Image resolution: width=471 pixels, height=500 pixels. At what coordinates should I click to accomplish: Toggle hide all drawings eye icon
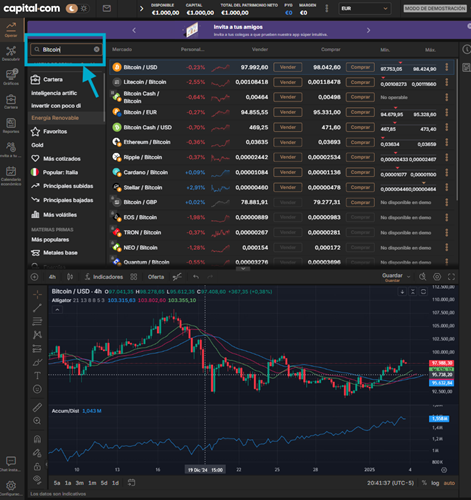tap(37, 479)
